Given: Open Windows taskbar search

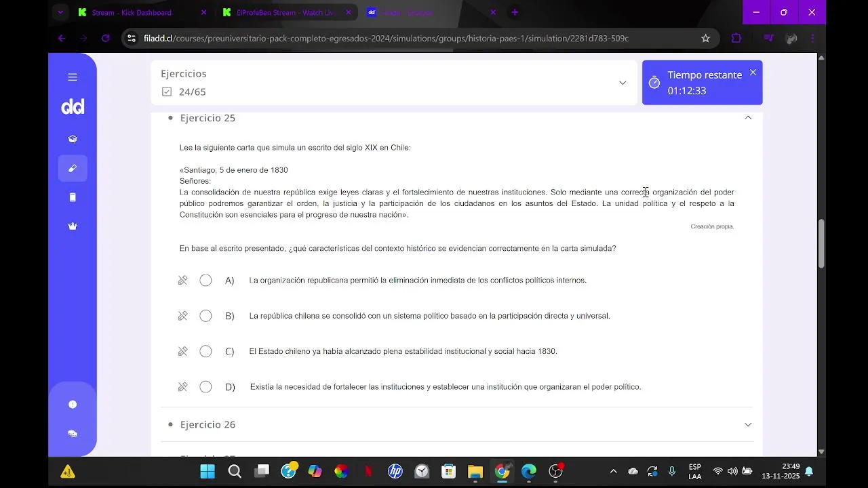Looking at the screenshot, I should [235, 472].
